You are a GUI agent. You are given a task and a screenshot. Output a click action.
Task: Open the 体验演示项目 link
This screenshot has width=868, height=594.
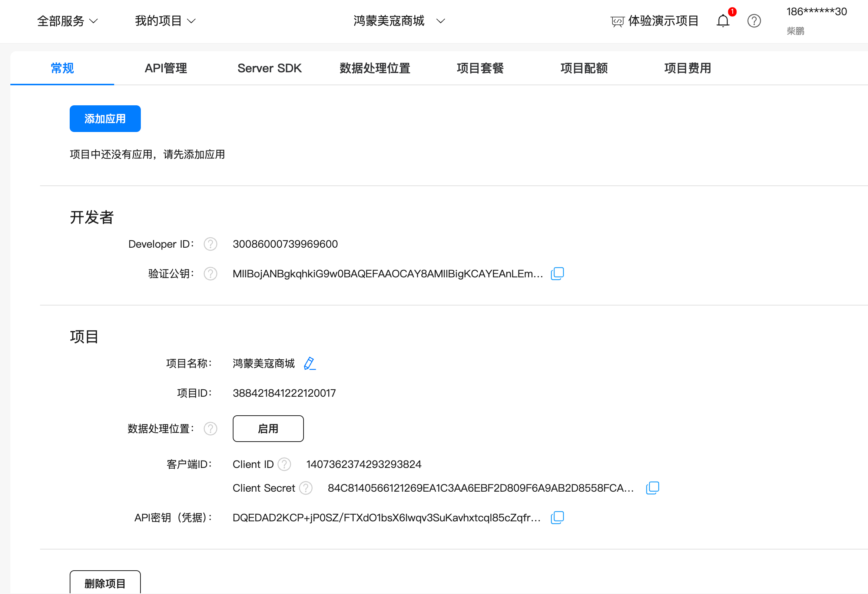pos(655,21)
